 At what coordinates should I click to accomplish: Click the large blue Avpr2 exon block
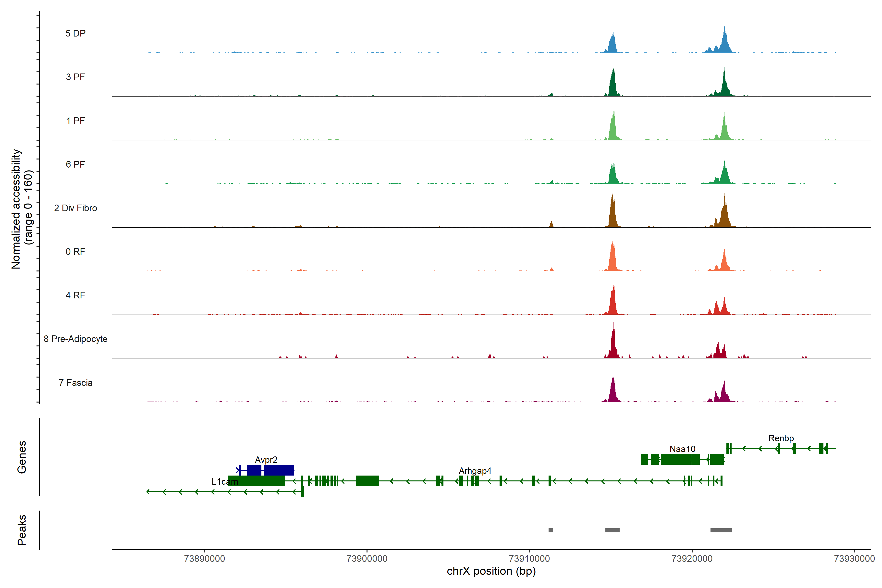coord(279,470)
